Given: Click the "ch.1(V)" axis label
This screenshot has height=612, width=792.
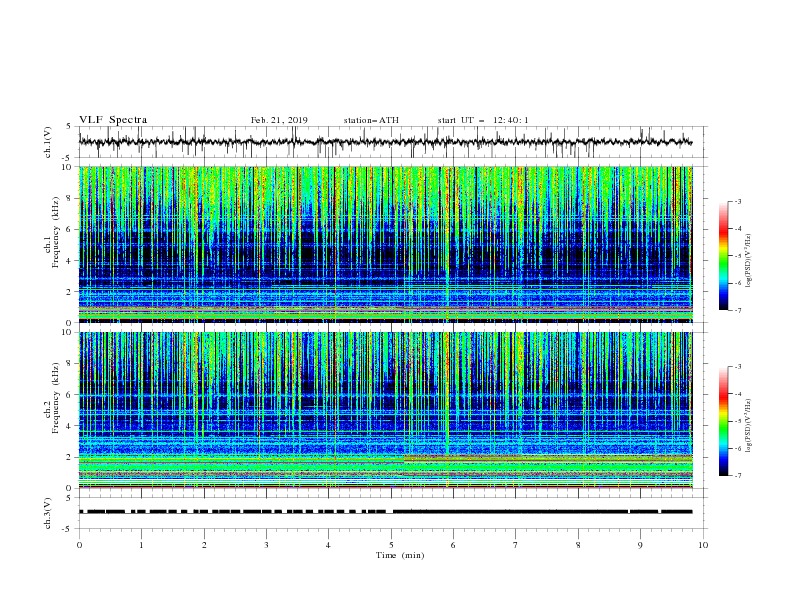Looking at the screenshot, I should [x=48, y=142].
